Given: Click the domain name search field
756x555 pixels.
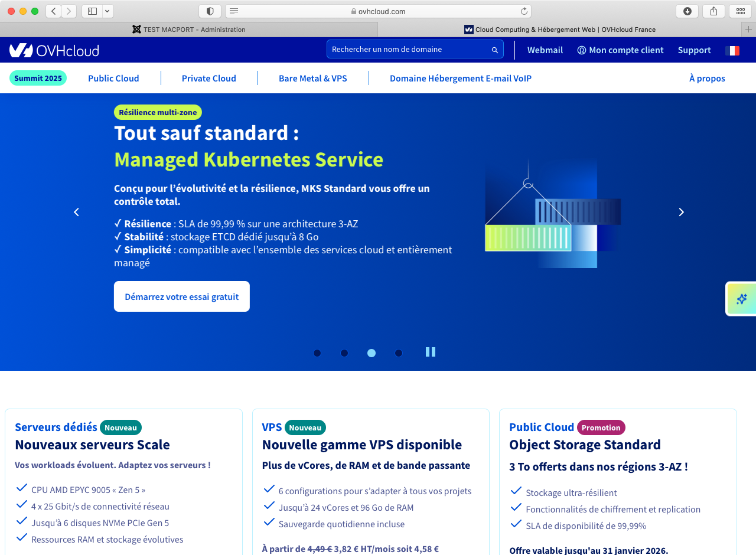Looking at the screenshot, I should click(408, 50).
